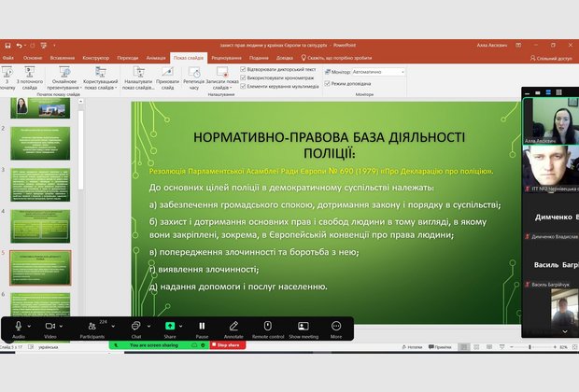Image resolution: width=579 pixels, height=392 pixels.
Task: Click the Zoom Video camera icon
Action: point(50,326)
